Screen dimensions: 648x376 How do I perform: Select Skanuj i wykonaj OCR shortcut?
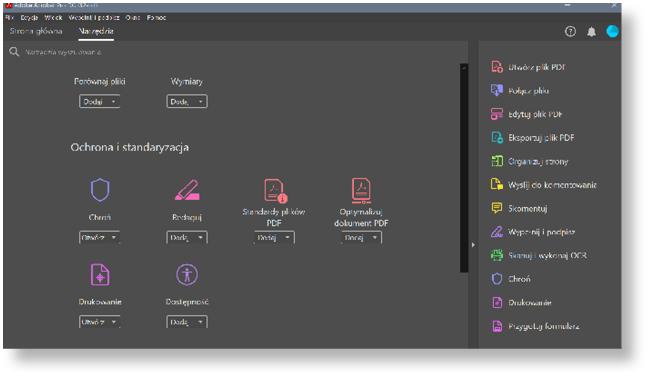tap(538, 255)
